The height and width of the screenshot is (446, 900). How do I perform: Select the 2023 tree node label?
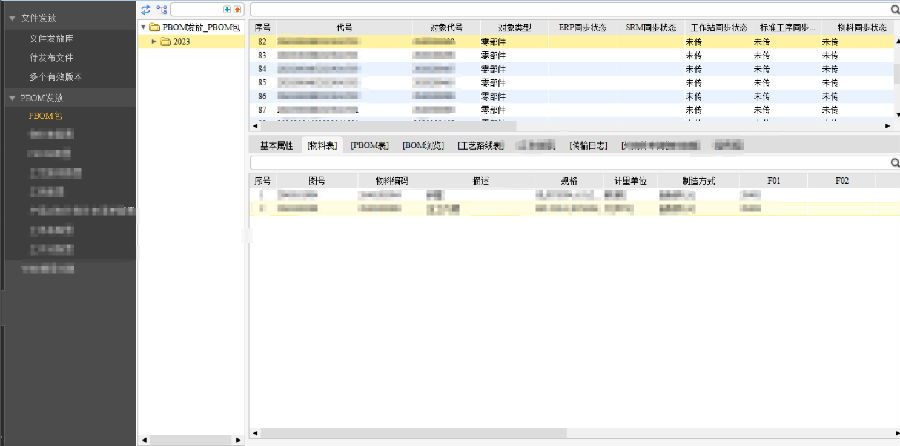click(x=181, y=42)
